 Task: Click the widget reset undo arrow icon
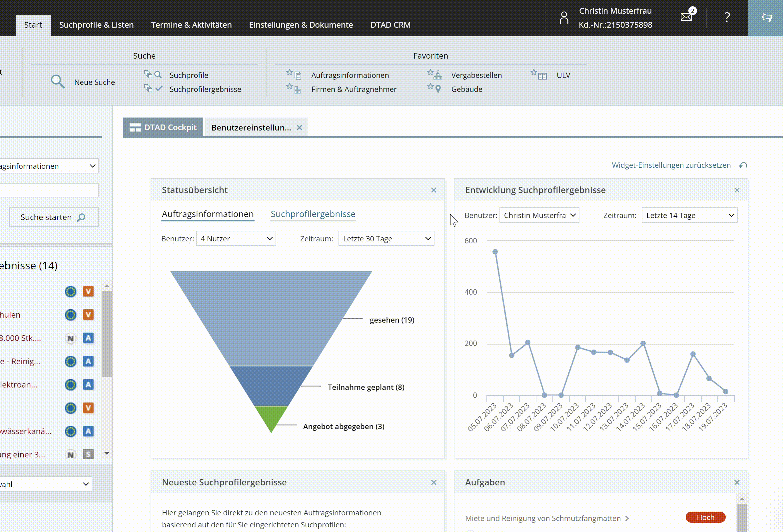point(743,165)
